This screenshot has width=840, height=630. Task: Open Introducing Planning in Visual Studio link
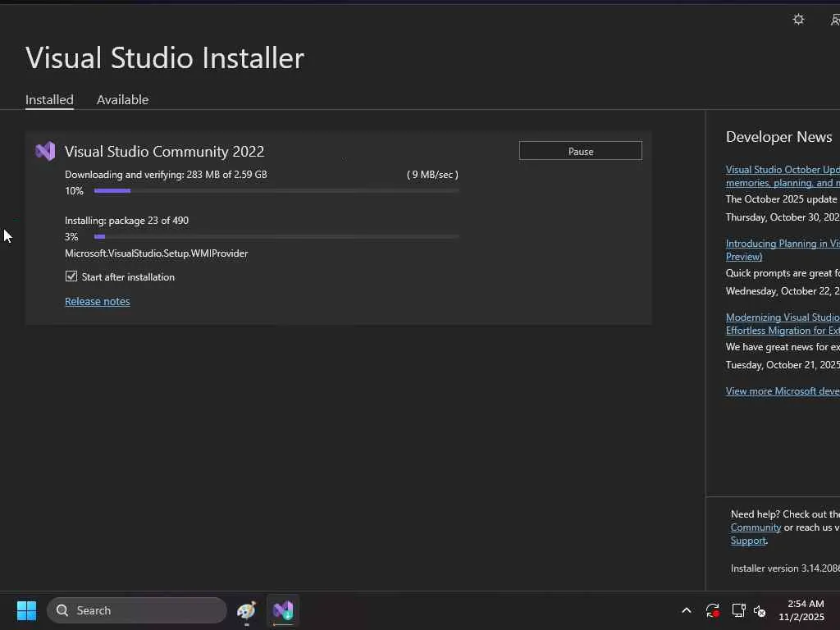pyautogui.click(x=783, y=250)
